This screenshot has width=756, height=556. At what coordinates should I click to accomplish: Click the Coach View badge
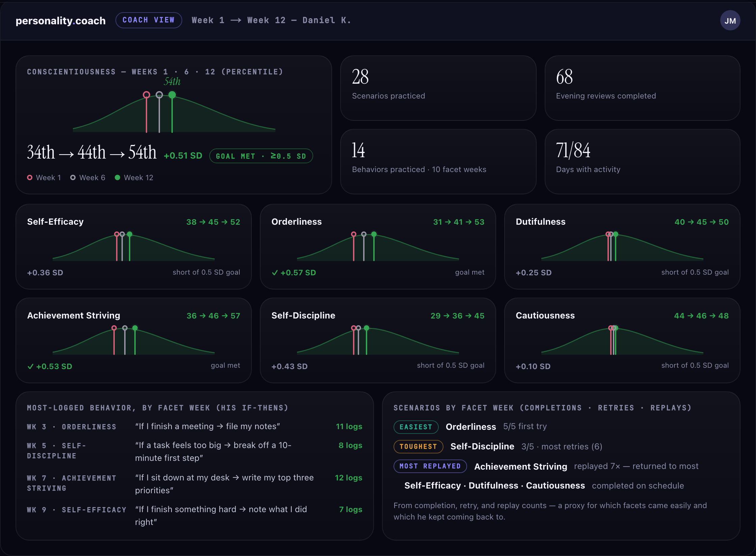tap(149, 20)
